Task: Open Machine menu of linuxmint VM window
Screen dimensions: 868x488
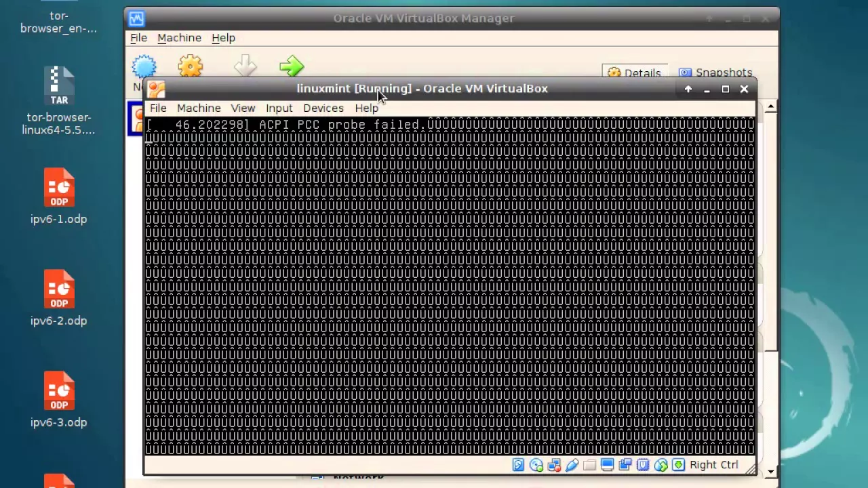Action: pyautogui.click(x=199, y=108)
